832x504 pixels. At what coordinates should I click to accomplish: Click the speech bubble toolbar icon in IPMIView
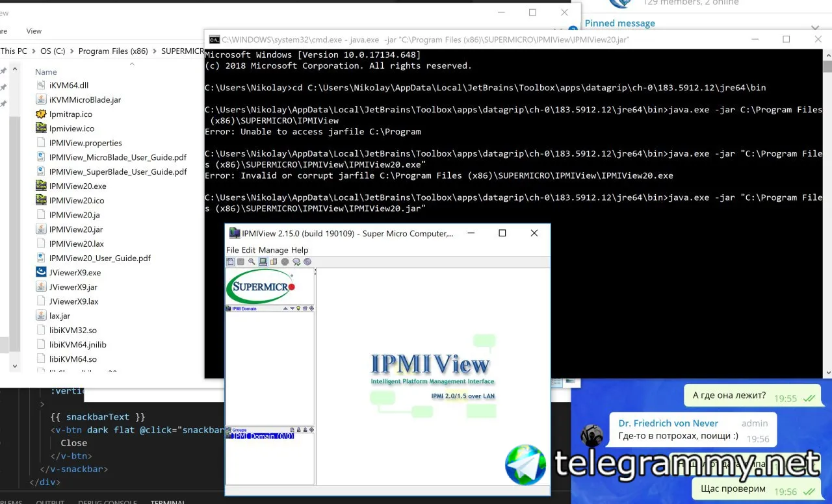[x=296, y=262]
